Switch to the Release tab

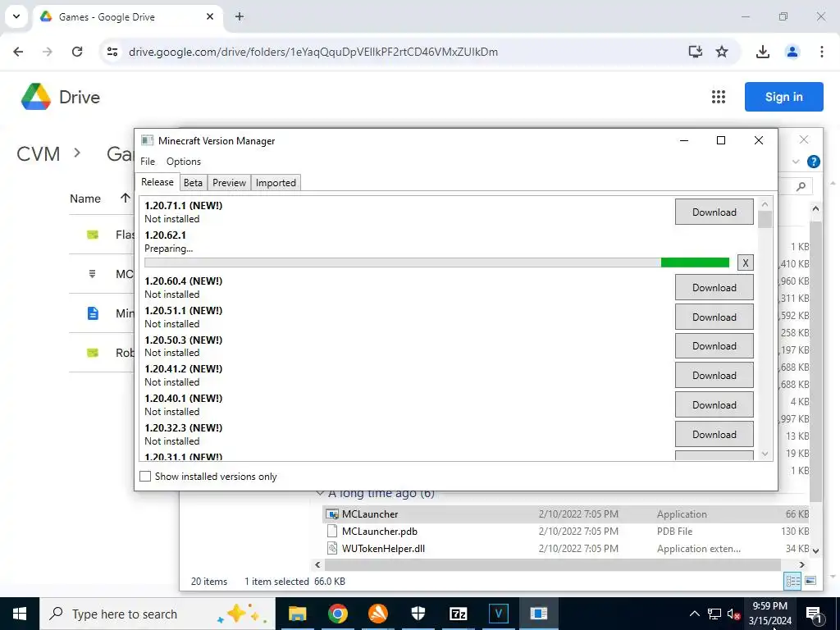(157, 182)
